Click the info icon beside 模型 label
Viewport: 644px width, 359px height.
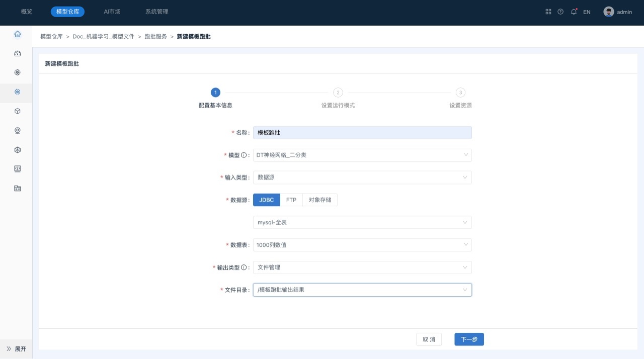244,155
